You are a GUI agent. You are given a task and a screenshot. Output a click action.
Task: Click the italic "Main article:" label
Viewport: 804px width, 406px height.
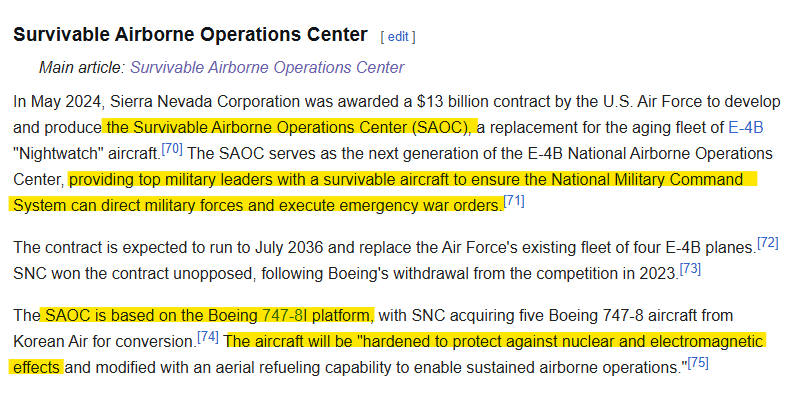click(82, 68)
